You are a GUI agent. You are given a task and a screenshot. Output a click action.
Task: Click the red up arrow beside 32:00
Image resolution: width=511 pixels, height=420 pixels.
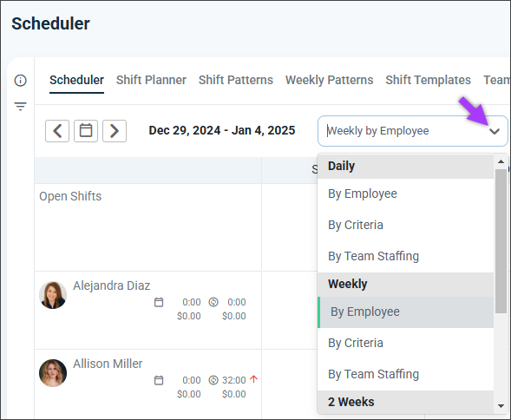(x=254, y=379)
